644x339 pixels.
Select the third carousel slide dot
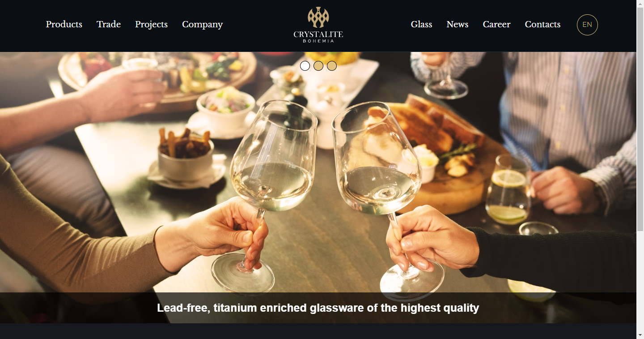click(x=332, y=66)
